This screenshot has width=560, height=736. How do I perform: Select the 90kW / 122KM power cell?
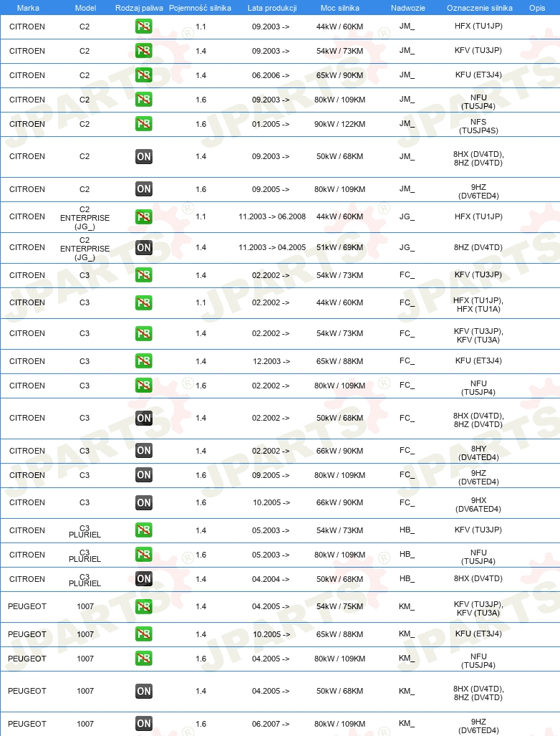[339, 125]
